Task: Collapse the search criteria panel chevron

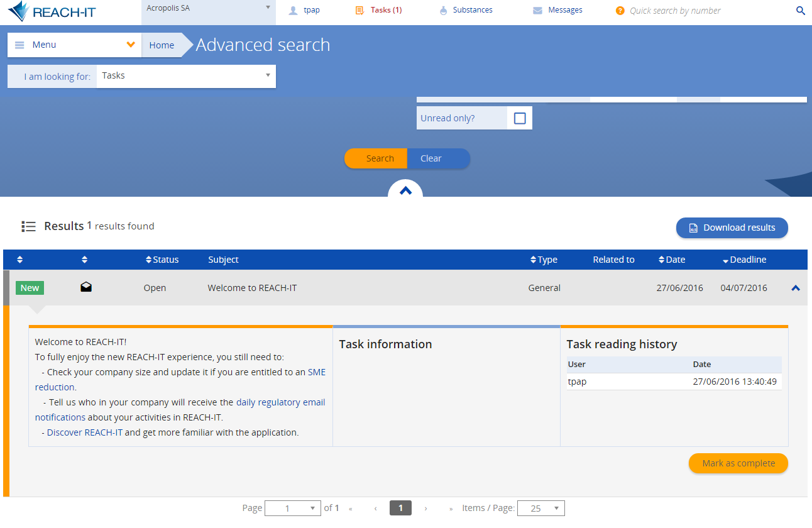Action: tap(405, 190)
